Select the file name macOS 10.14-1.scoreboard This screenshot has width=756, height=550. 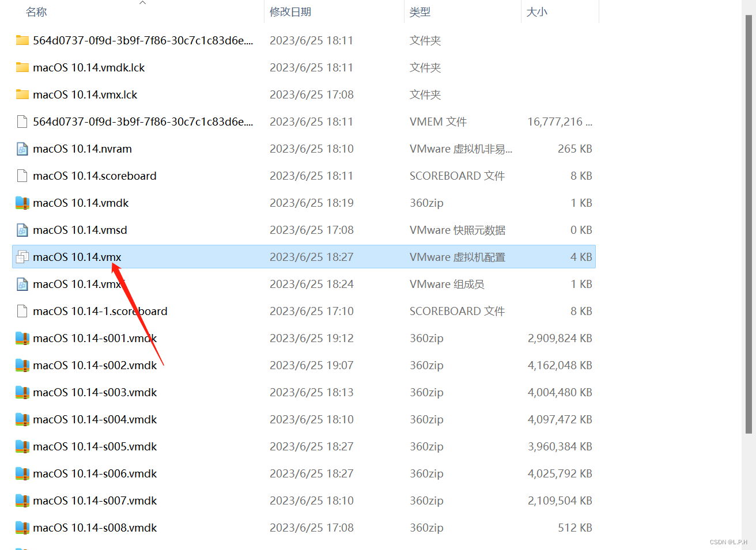[100, 311]
